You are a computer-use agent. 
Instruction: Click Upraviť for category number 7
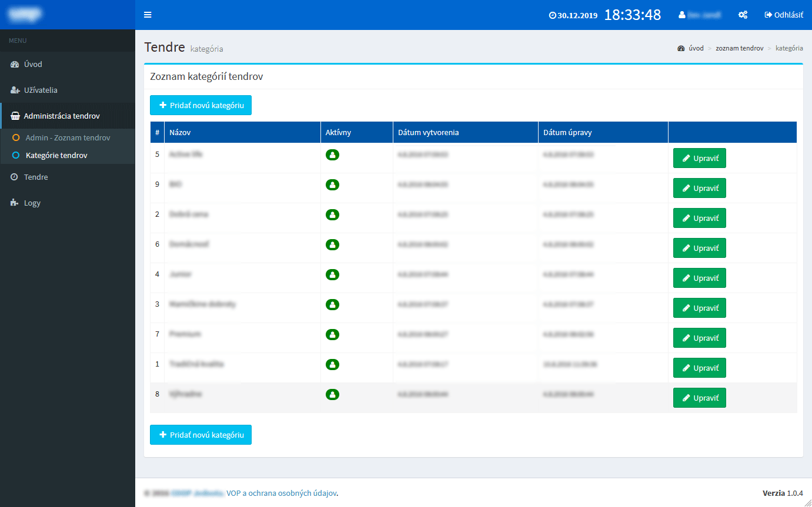[700, 338]
